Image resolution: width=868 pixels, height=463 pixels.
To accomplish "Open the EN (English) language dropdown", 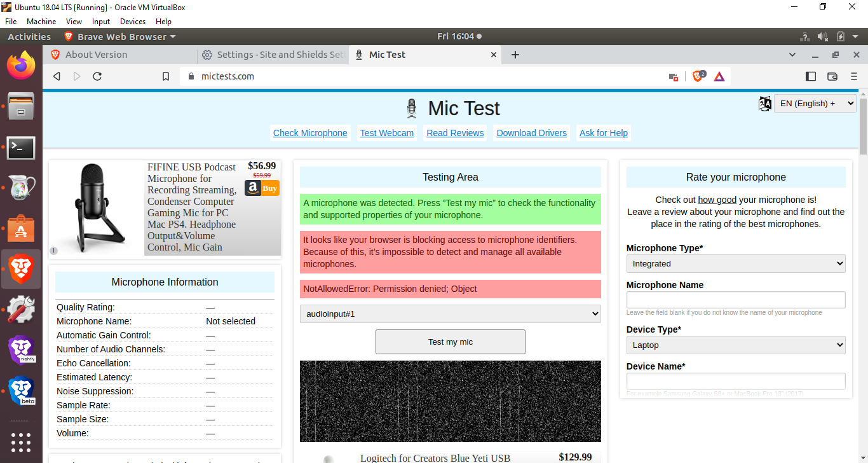I will coord(815,104).
